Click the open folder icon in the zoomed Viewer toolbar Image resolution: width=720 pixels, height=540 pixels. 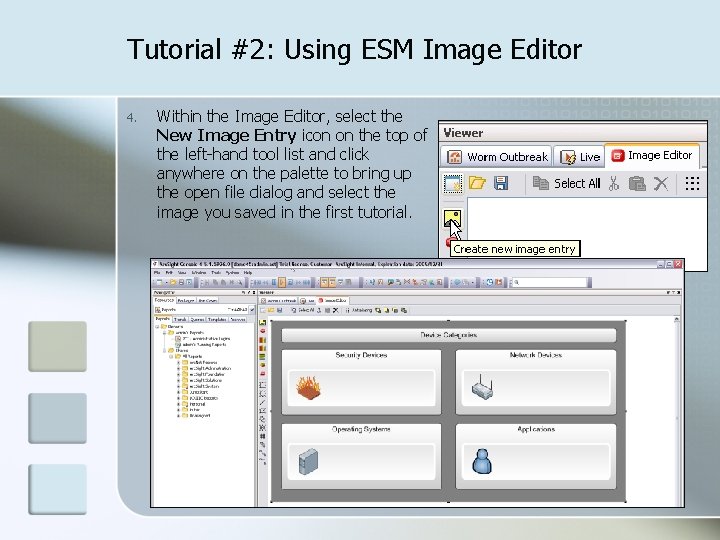[x=477, y=183]
